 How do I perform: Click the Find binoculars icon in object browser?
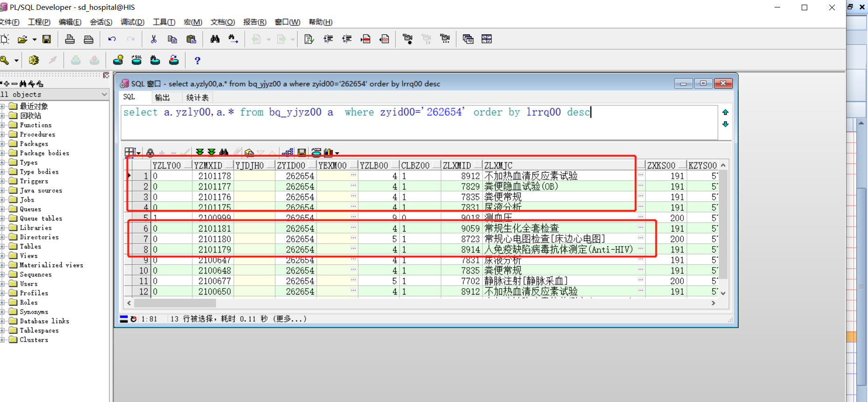23,84
